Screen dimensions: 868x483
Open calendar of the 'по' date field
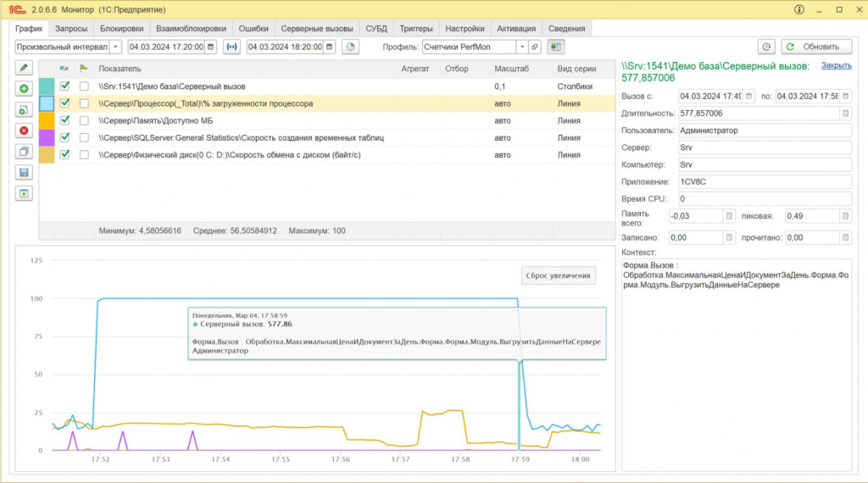pyautogui.click(x=845, y=97)
